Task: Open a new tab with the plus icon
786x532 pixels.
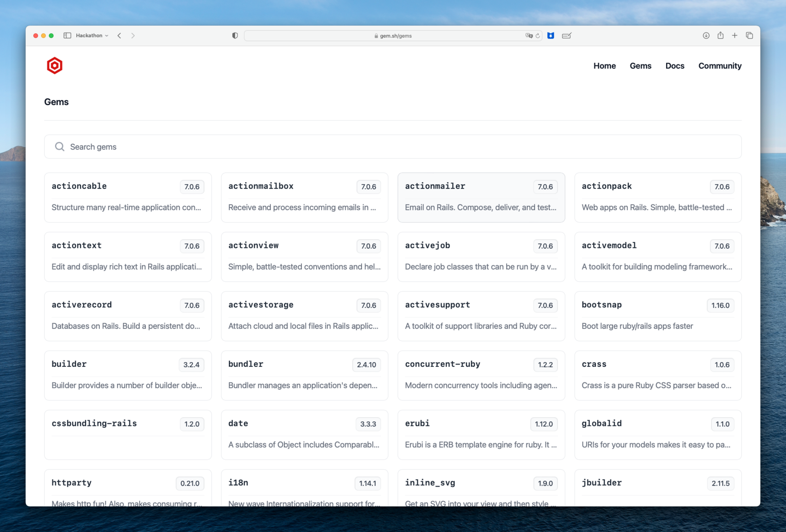Action: click(735, 35)
